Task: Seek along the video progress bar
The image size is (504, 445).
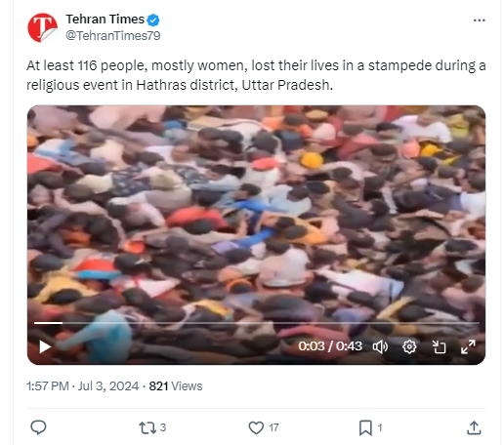Action: [257, 323]
